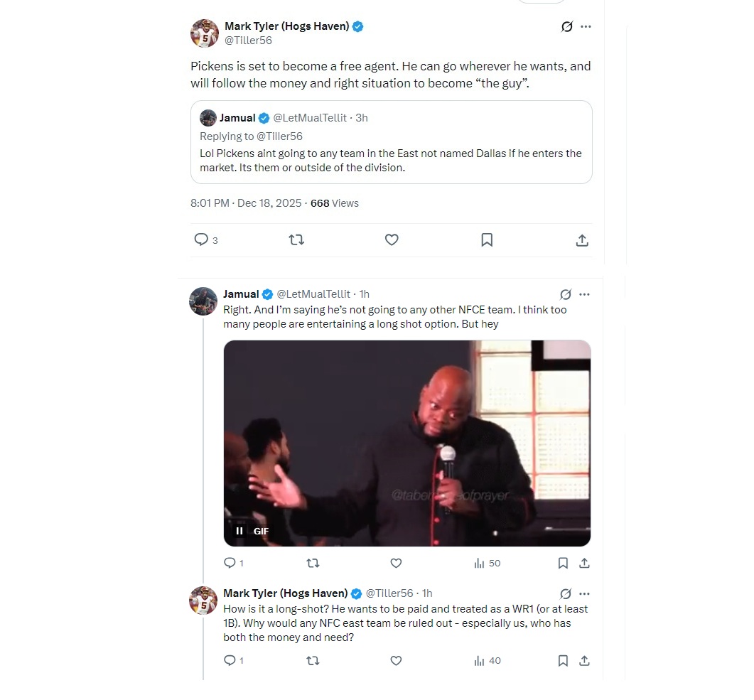View tweet timestamp 8:01 PM Dec 18, 2025

point(246,203)
